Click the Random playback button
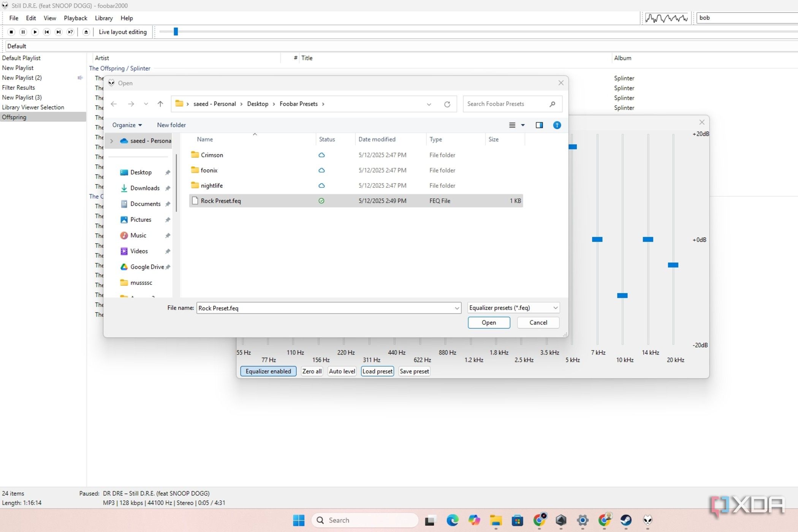This screenshot has width=798, height=532. [x=70, y=32]
